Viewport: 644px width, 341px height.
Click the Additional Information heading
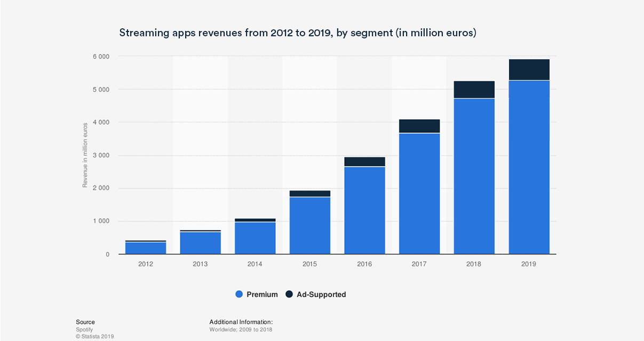(x=241, y=322)
